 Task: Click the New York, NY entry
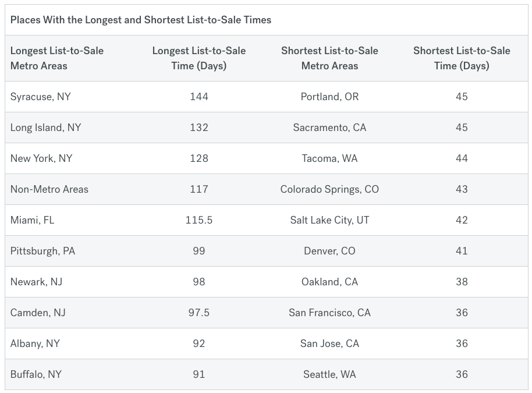click(x=41, y=158)
